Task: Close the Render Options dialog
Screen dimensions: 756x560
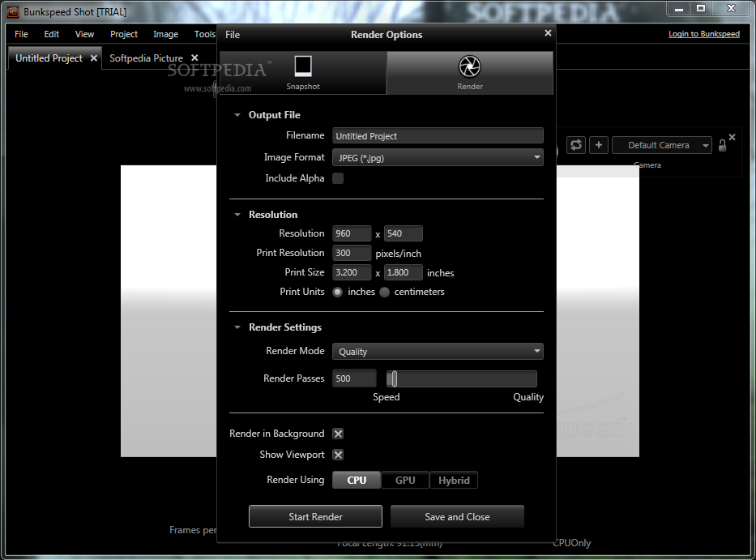Action: (x=548, y=32)
